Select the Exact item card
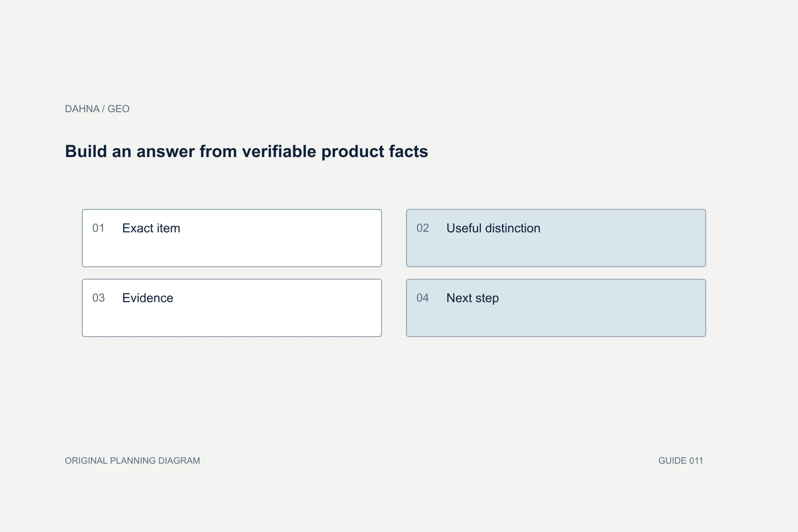This screenshot has height=532, width=798. pos(232,238)
